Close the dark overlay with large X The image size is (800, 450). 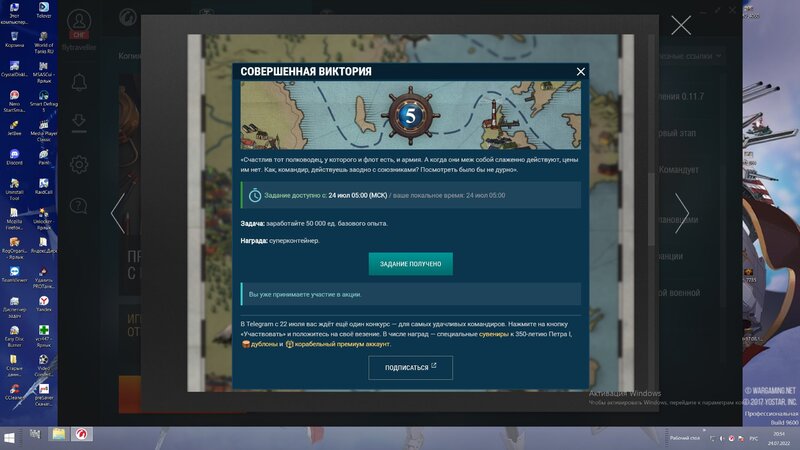coord(681,25)
